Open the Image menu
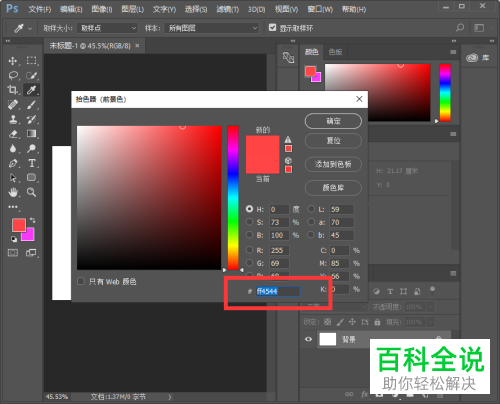500x404 pixels. [102, 9]
